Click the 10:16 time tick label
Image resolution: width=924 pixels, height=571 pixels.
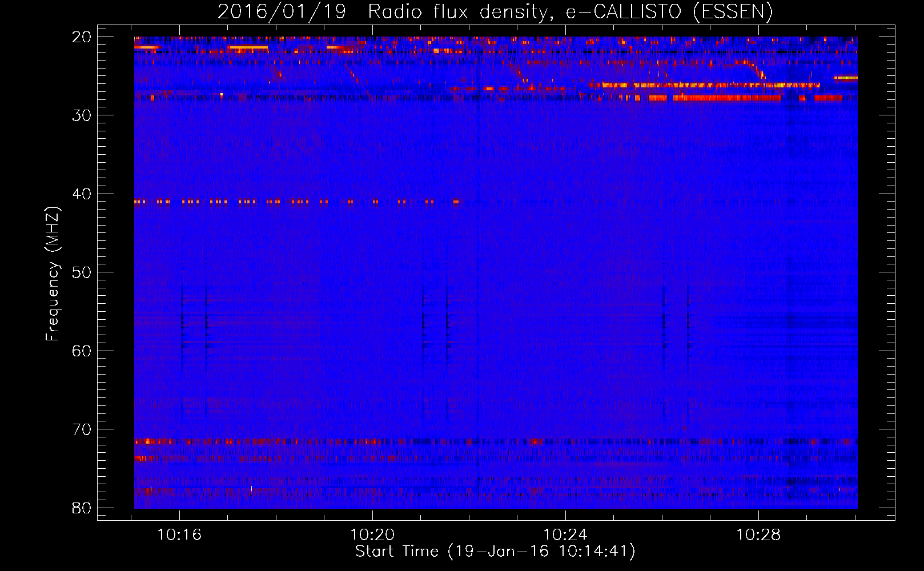pyautogui.click(x=179, y=535)
